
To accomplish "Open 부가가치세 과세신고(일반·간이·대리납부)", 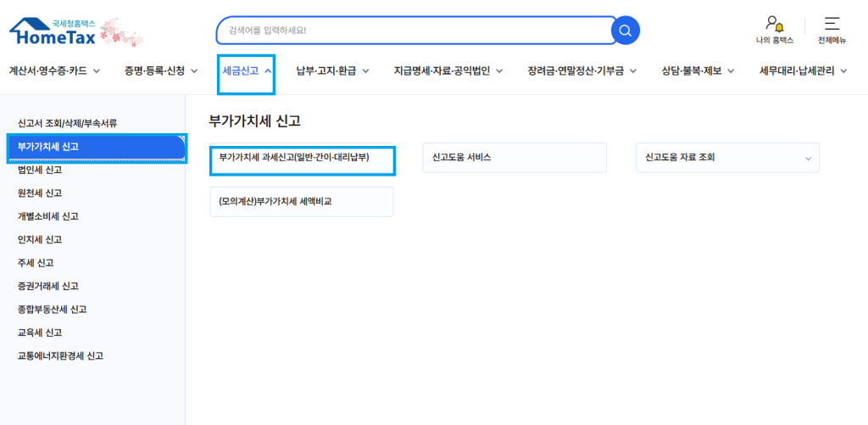I will pos(303,160).
